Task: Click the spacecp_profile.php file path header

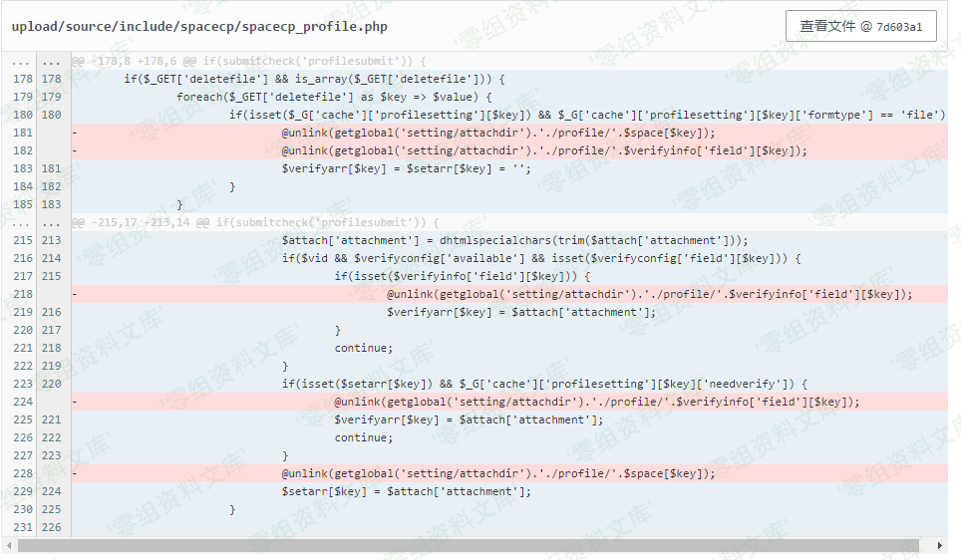Action: [199, 26]
